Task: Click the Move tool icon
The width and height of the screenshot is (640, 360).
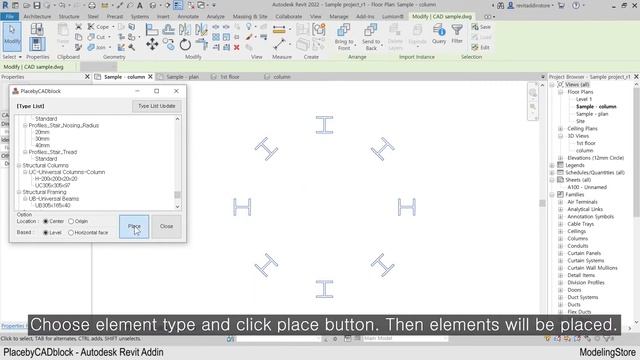Action: (x=152, y=44)
